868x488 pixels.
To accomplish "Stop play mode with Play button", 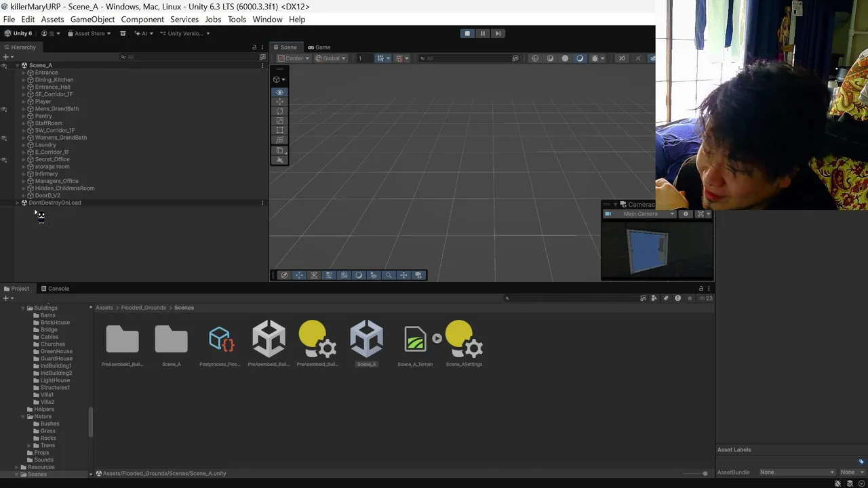I will click(x=467, y=33).
